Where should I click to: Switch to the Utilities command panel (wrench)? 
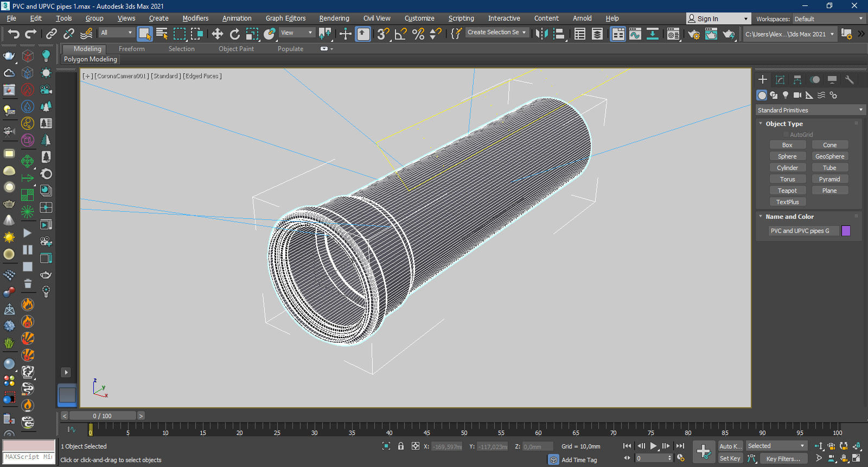coord(850,80)
